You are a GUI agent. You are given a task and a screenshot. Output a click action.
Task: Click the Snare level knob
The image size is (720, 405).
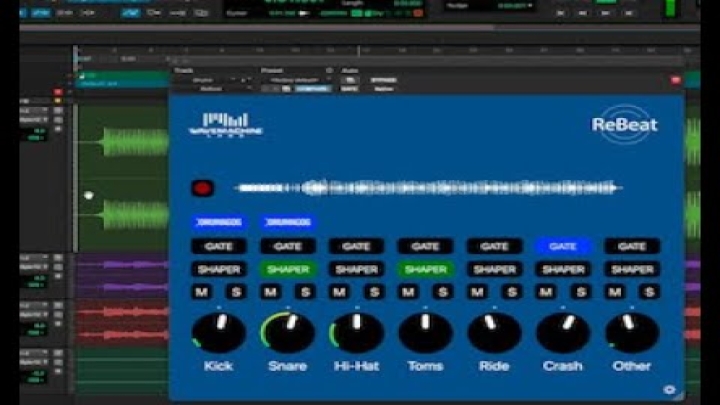287,332
